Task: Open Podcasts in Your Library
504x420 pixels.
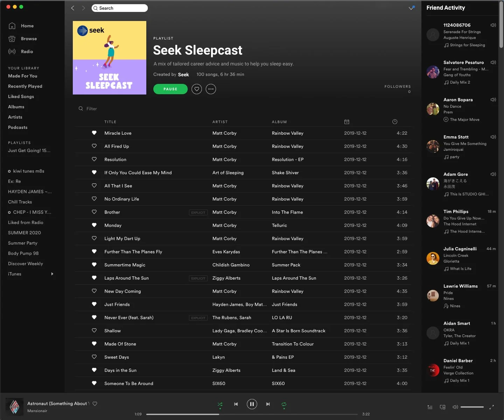Action: 18,127
